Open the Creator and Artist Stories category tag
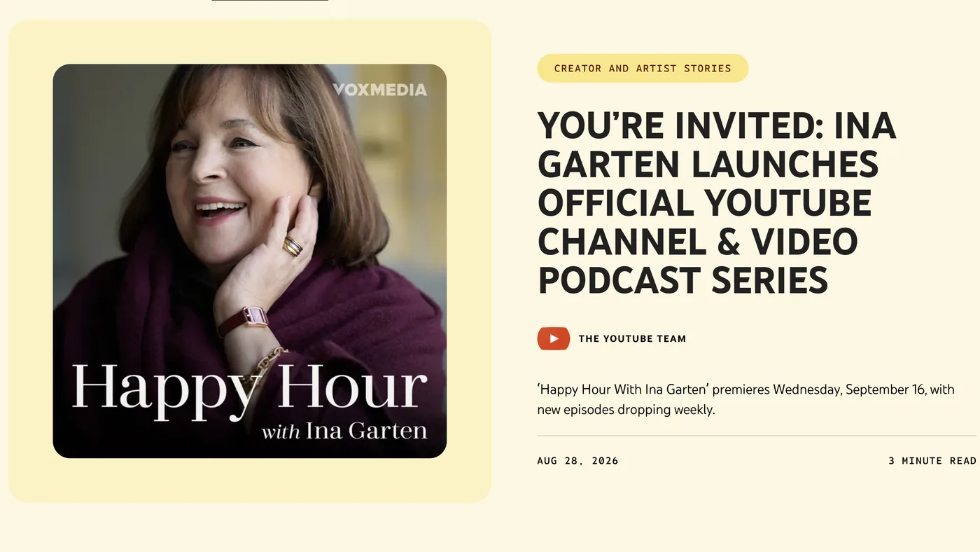 tap(643, 68)
